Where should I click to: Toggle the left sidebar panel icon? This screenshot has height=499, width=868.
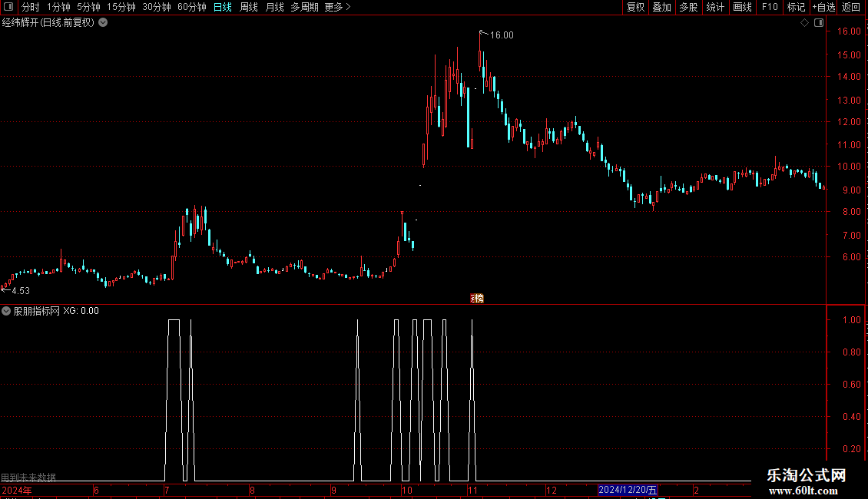[8, 7]
